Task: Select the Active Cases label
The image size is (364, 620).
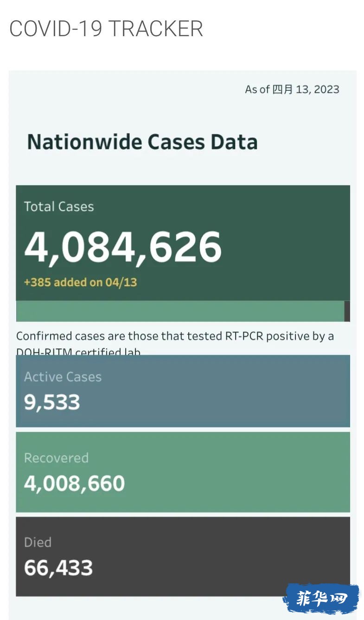Action: tap(63, 377)
